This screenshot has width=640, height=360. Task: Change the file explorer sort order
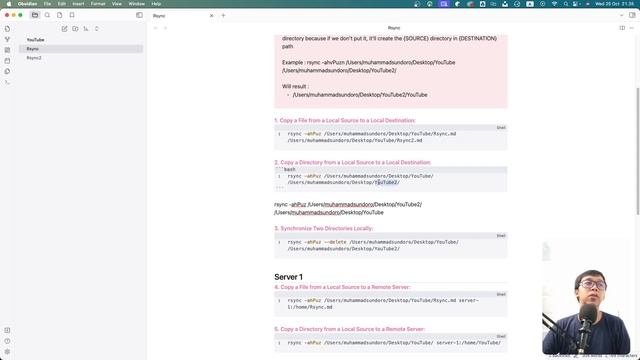[86, 29]
